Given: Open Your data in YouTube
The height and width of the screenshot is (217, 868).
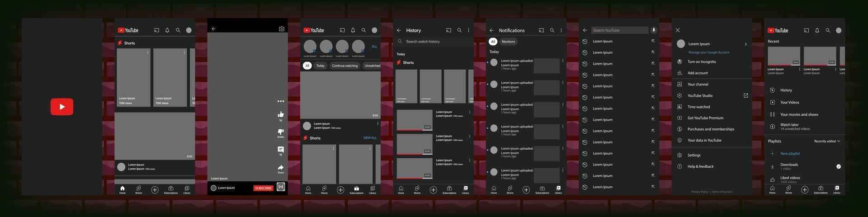Looking at the screenshot, I should tap(704, 140).
